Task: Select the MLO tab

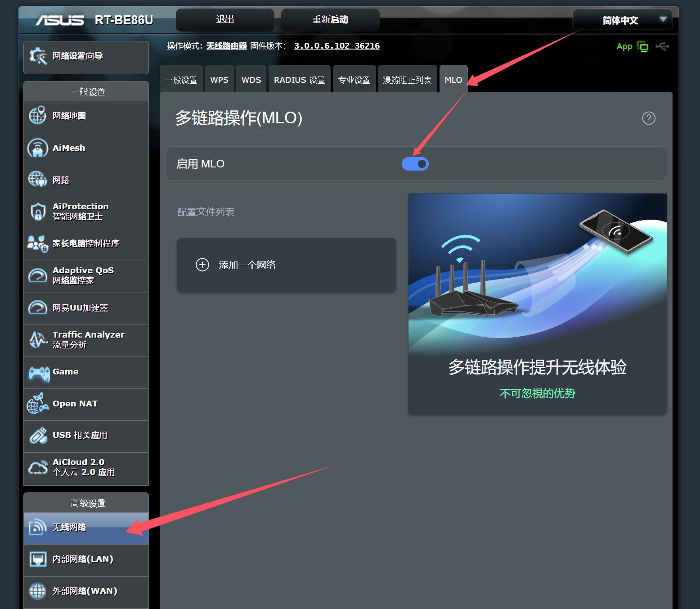Action: click(x=453, y=80)
